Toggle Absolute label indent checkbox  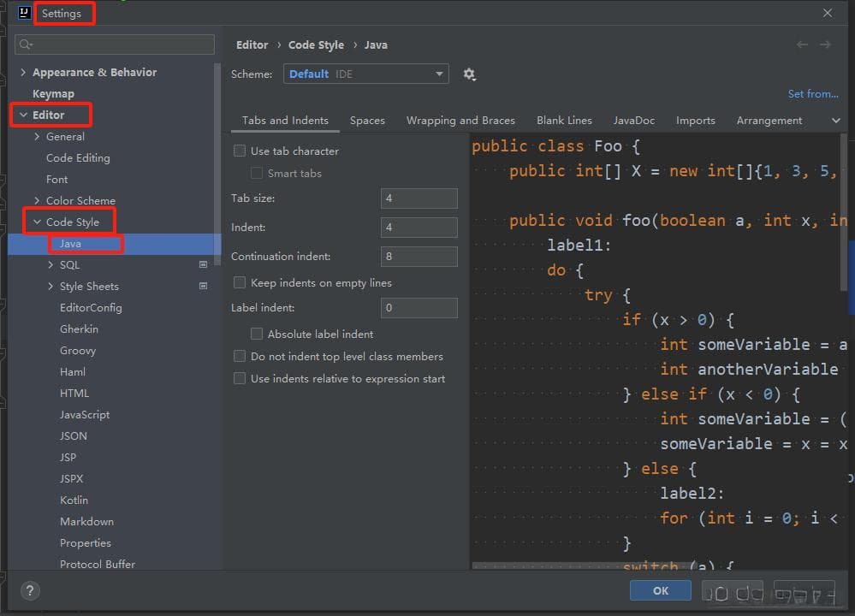point(256,334)
